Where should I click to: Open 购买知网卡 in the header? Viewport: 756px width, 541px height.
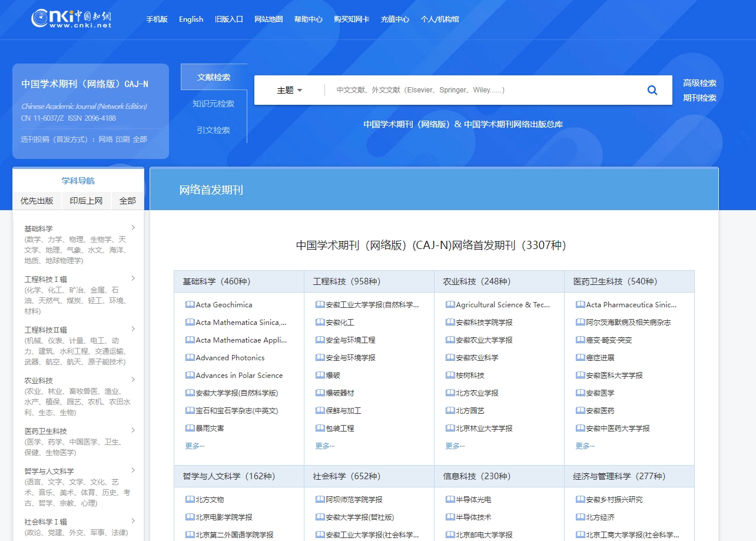[352, 19]
